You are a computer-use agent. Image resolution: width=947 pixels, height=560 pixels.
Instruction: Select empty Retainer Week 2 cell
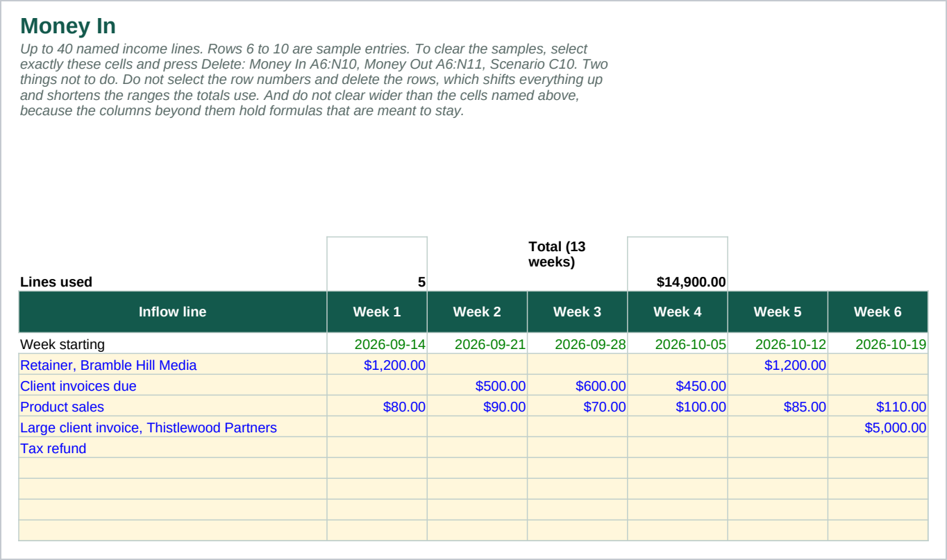point(477,365)
